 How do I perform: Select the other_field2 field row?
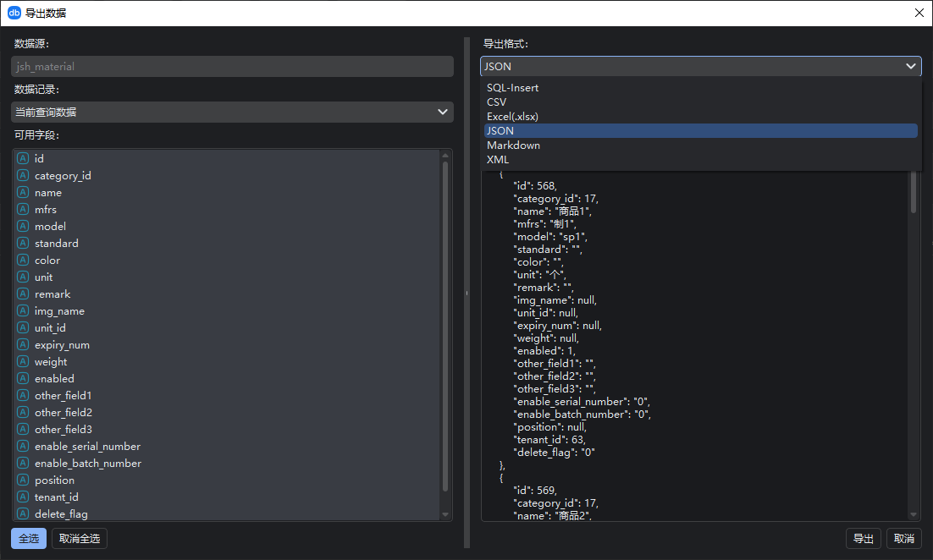click(226, 412)
